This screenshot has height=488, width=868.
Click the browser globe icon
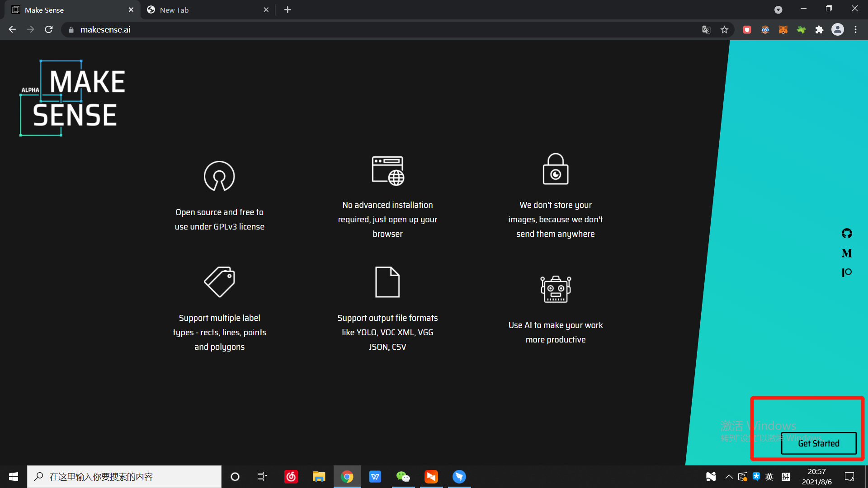[x=387, y=171]
